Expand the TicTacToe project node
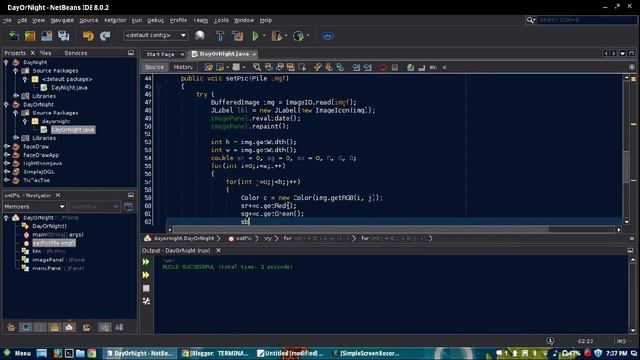The width and height of the screenshot is (640, 360). 7,180
